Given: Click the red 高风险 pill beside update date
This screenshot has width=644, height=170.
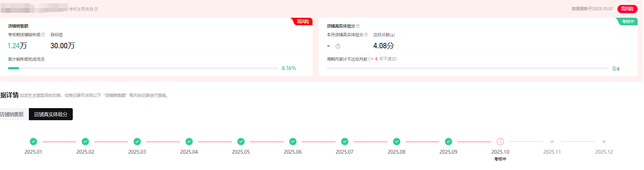Looking at the screenshot, I should pos(627,9).
